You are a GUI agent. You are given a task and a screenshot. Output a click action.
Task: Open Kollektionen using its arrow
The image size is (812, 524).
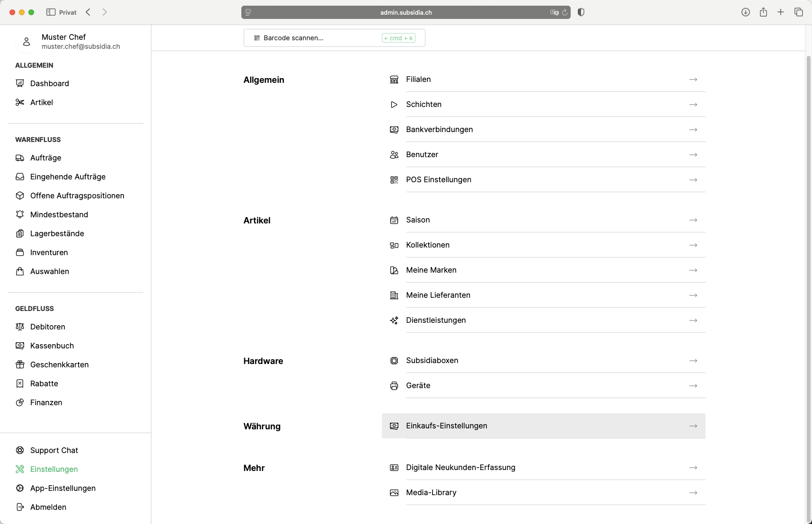tap(693, 245)
